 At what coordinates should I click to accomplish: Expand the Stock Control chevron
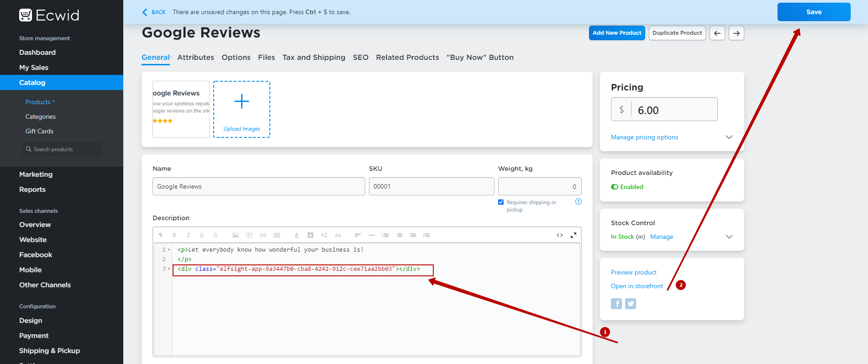point(729,237)
